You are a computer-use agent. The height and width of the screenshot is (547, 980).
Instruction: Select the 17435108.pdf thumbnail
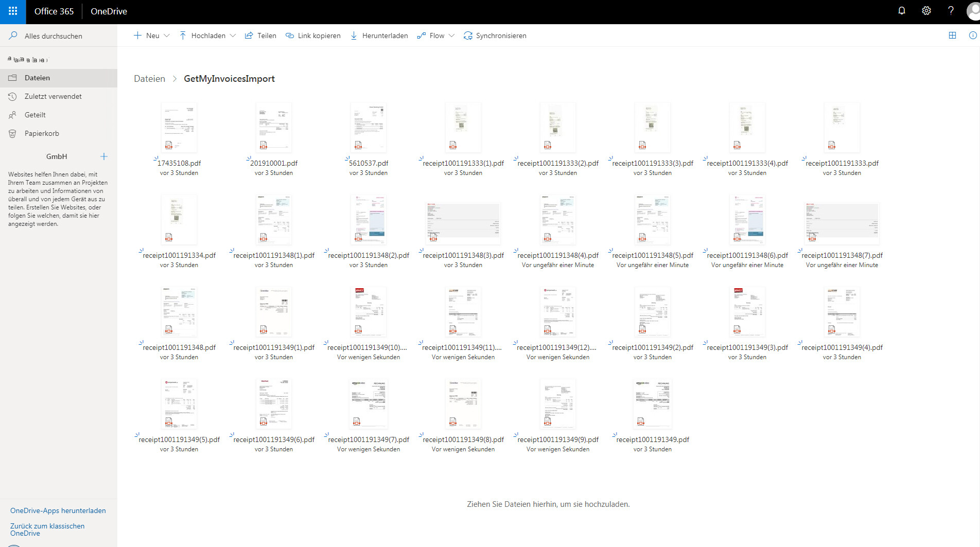179,127
